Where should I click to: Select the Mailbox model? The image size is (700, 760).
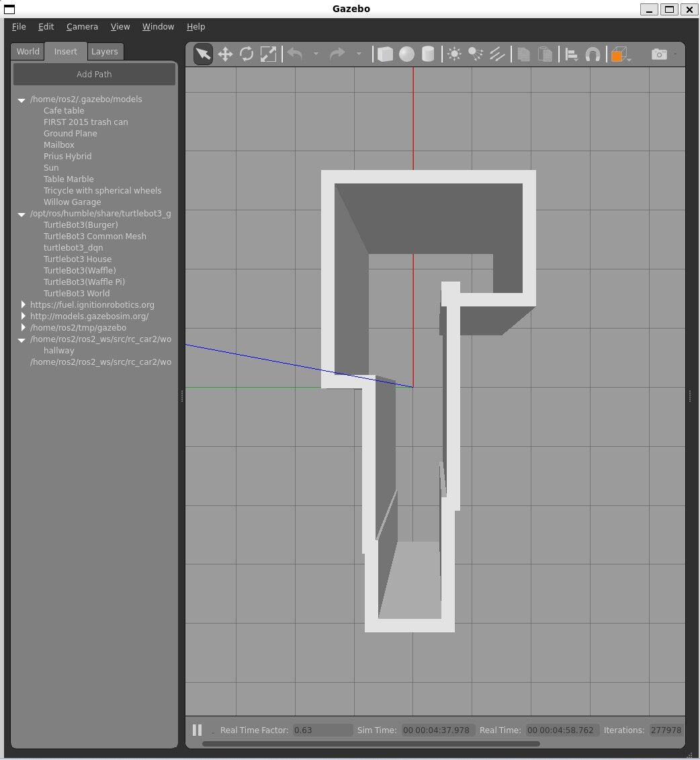[58, 145]
